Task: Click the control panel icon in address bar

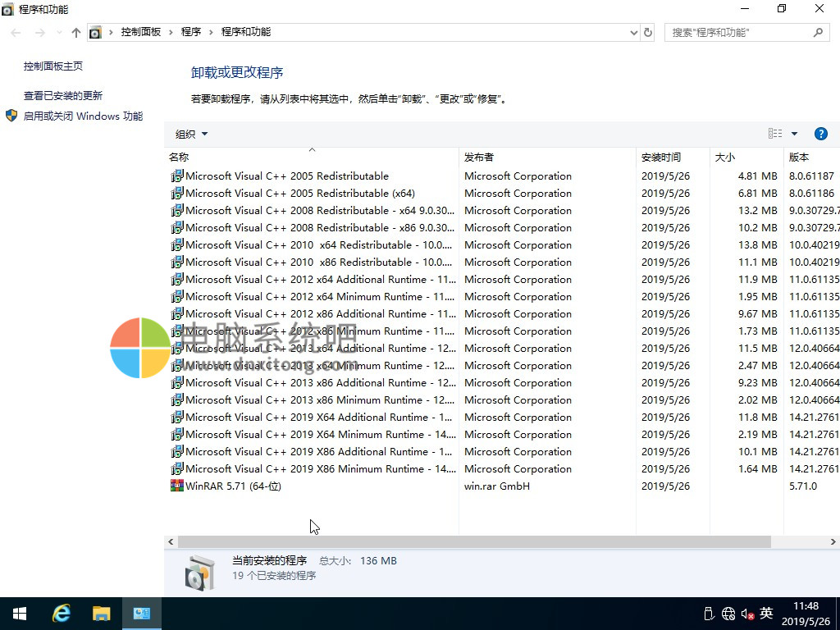Action: (x=95, y=33)
